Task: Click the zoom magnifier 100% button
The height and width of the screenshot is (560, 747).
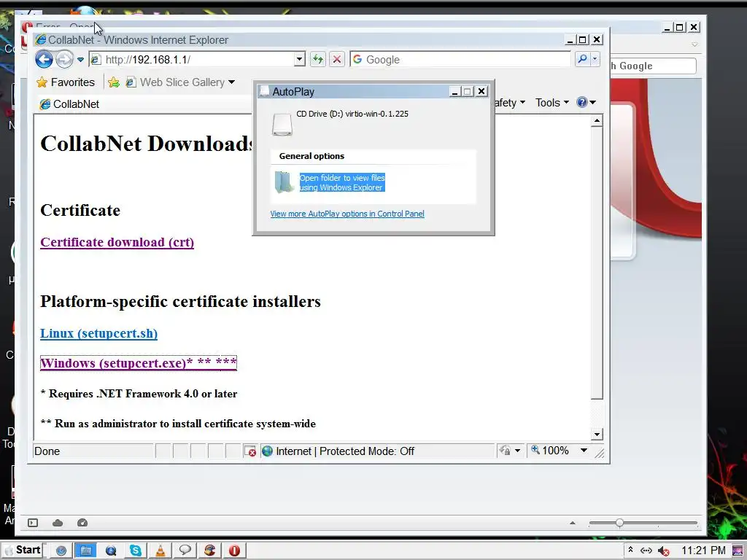Action: tap(550, 451)
